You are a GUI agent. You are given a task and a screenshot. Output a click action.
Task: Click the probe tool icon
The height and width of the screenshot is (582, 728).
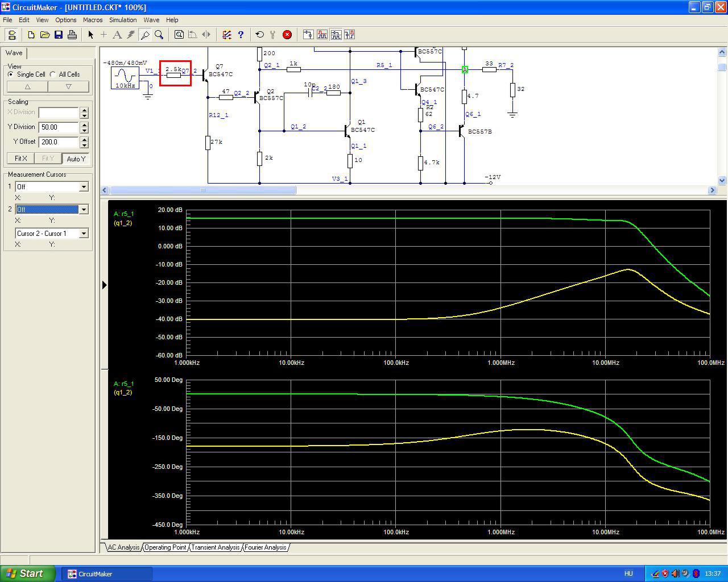tap(145, 35)
